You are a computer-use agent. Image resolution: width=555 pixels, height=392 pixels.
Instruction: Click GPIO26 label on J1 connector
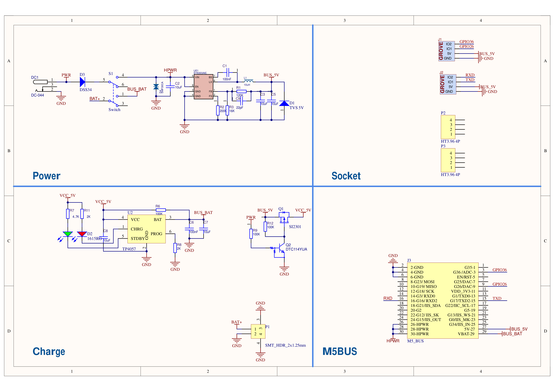pos(467,46)
